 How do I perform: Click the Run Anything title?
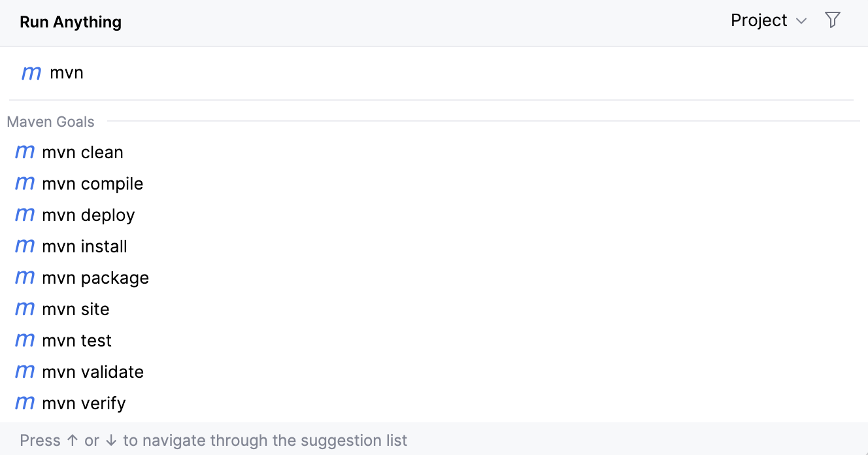pos(70,22)
